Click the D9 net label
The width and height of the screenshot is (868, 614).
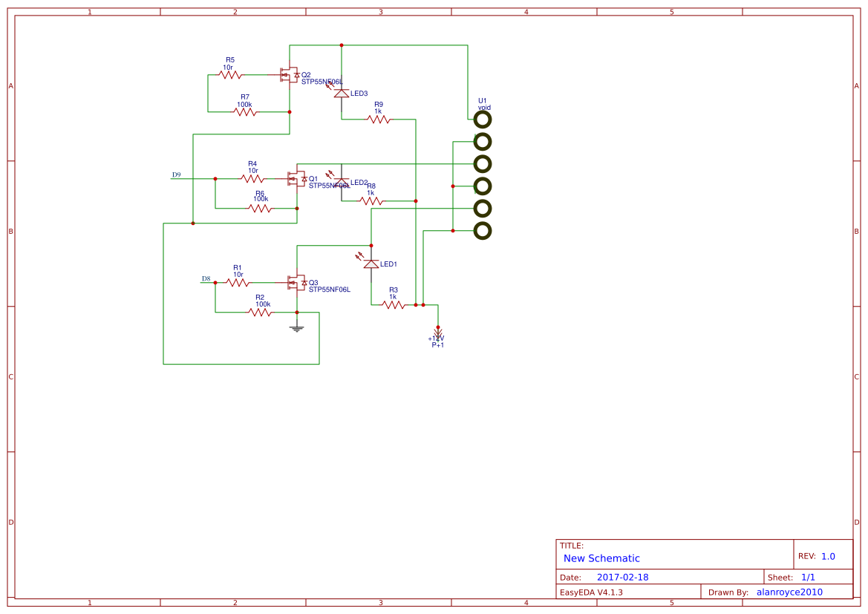click(x=176, y=175)
